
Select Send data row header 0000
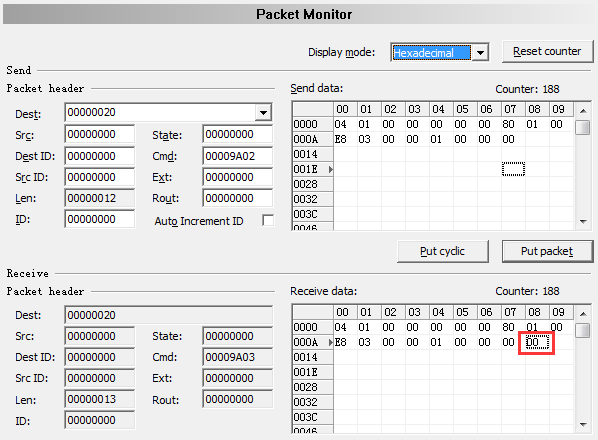313,124
